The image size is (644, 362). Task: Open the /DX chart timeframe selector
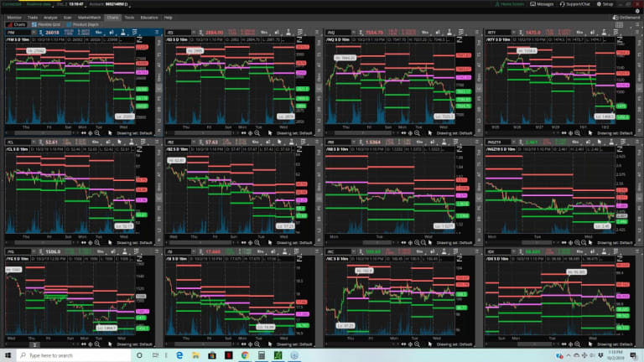(x=579, y=251)
